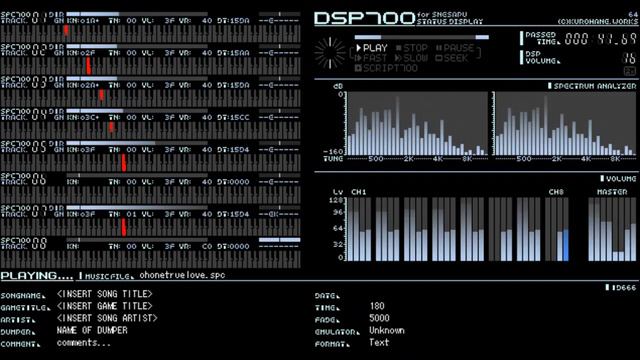Click the SPECTRUM ANALYZER heading
The height and width of the screenshot is (360, 640).
tap(595, 86)
